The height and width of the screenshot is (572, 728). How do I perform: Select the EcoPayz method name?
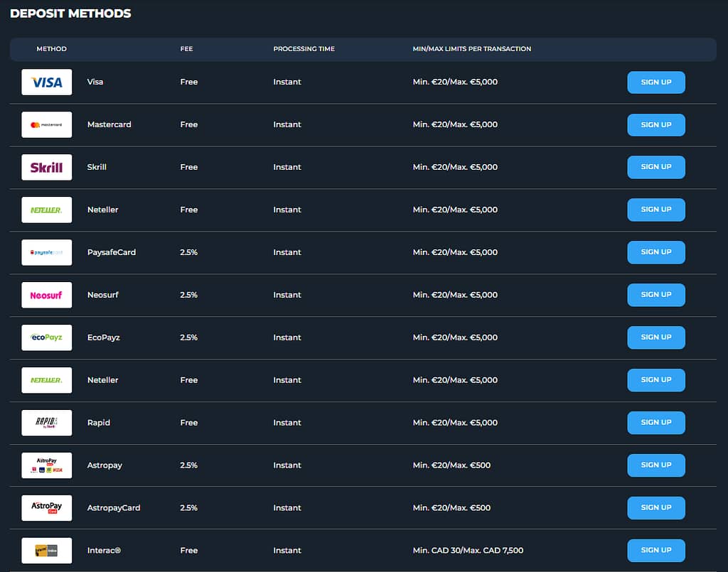coord(104,338)
